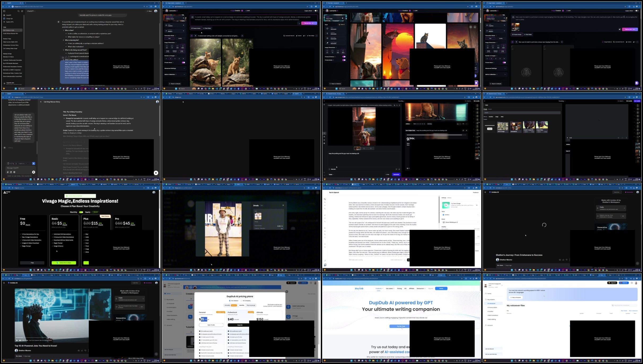Image resolution: width=643 pixels, height=364 pixels.
Task: Expand 'Add to Collection' in the Leonardo window showing turtle images
Action: coord(175,74)
